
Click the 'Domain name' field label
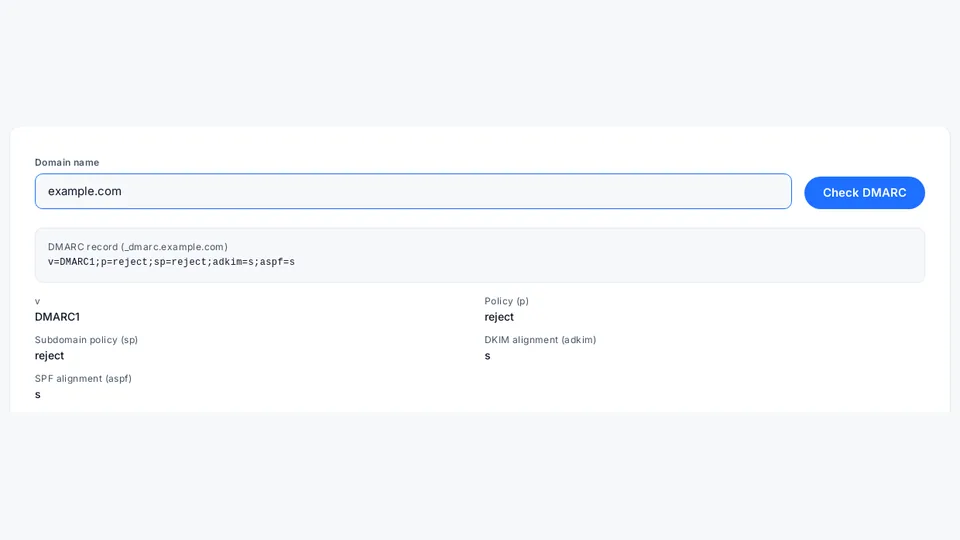click(x=67, y=162)
